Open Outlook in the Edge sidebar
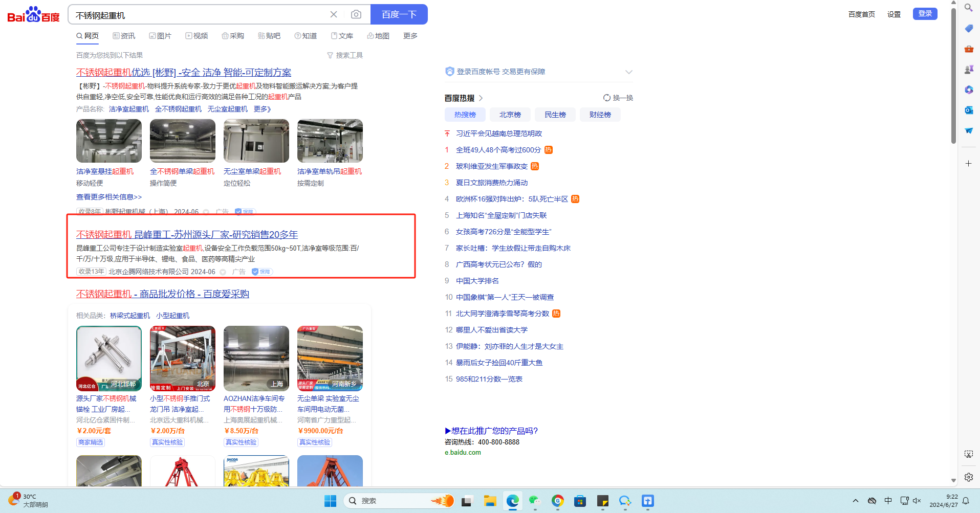The image size is (980, 513). point(969,110)
